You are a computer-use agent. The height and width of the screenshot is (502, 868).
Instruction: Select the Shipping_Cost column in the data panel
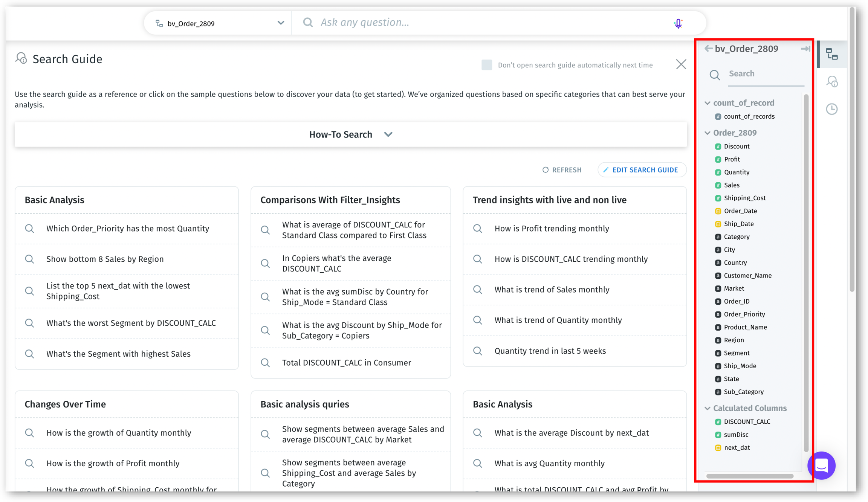pos(744,198)
